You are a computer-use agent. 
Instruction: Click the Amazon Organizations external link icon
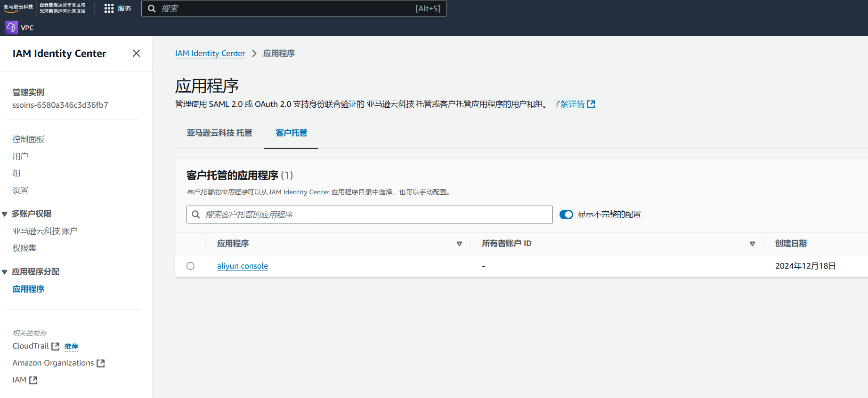pos(101,363)
